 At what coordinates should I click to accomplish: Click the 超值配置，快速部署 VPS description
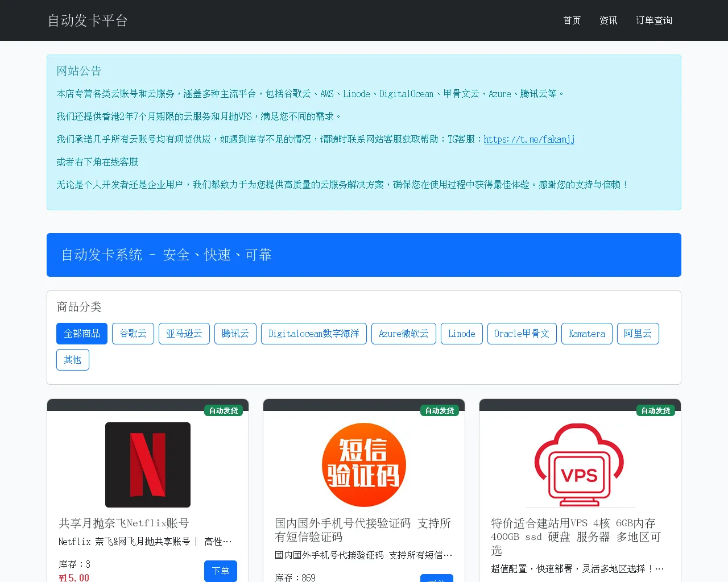577,569
